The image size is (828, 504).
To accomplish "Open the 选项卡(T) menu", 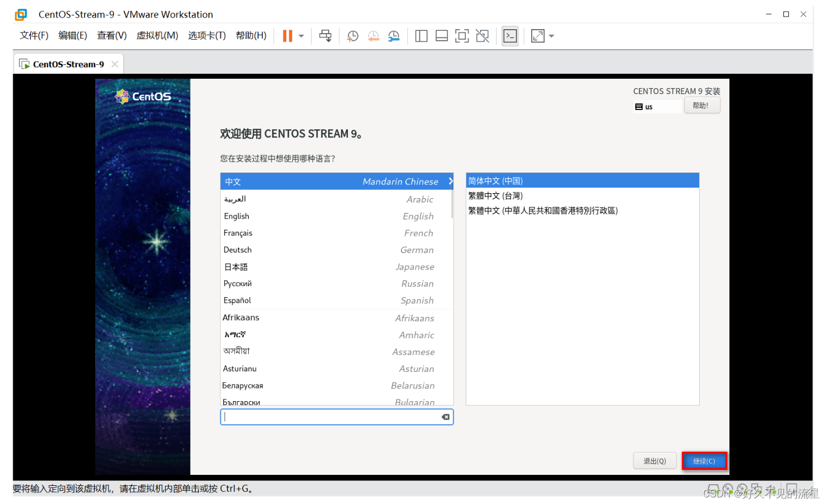I will 207,36.
